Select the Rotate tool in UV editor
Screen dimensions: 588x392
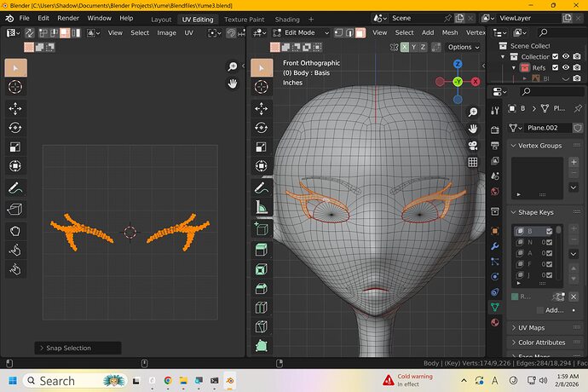(15, 128)
